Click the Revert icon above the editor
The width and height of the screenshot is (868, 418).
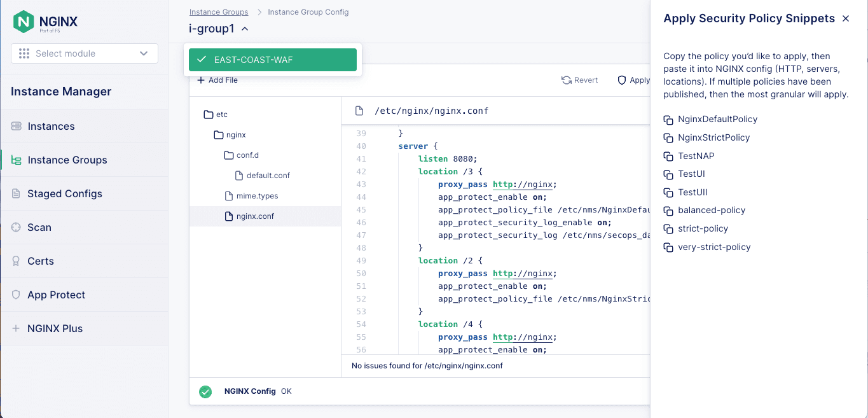point(565,80)
